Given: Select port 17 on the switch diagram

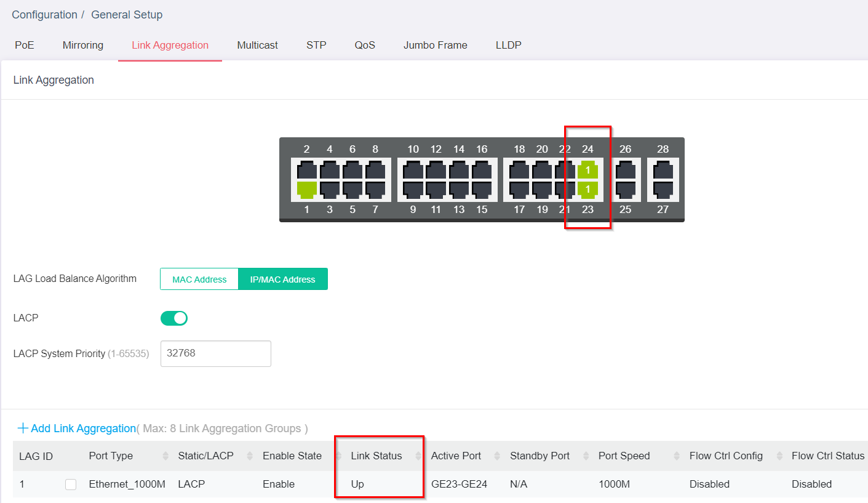Looking at the screenshot, I should click(519, 189).
